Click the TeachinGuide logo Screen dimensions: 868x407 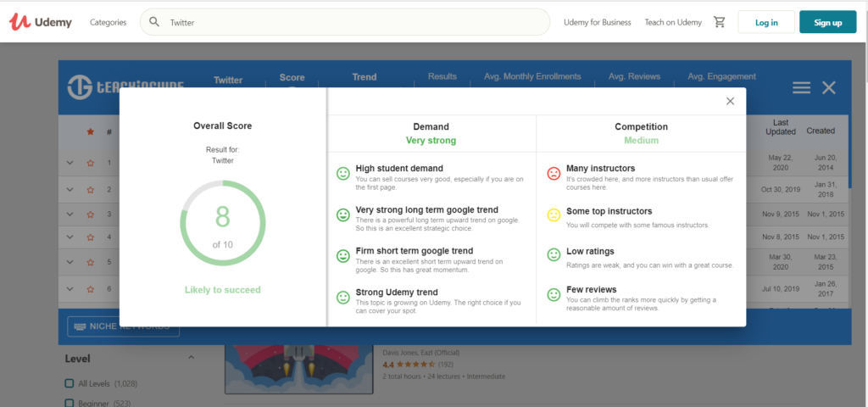pos(125,87)
